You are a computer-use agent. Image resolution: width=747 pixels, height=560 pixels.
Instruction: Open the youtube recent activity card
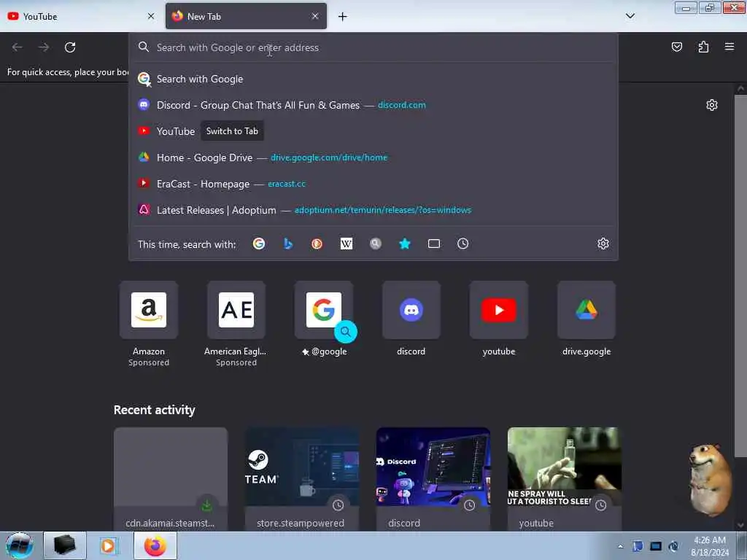pyautogui.click(x=565, y=478)
